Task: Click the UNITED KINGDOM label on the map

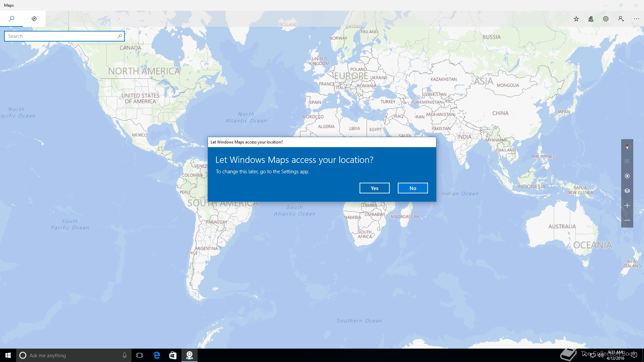Action: pyautogui.click(x=319, y=61)
